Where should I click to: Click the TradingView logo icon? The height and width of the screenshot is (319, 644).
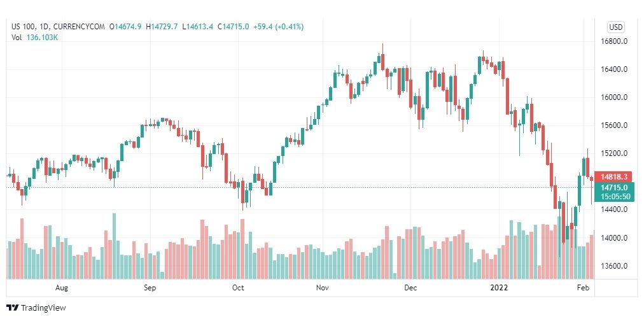(x=12, y=308)
